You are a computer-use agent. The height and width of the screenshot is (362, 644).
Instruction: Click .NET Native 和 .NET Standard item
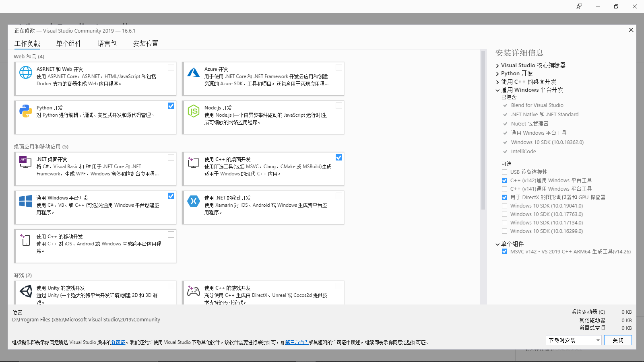point(545,115)
